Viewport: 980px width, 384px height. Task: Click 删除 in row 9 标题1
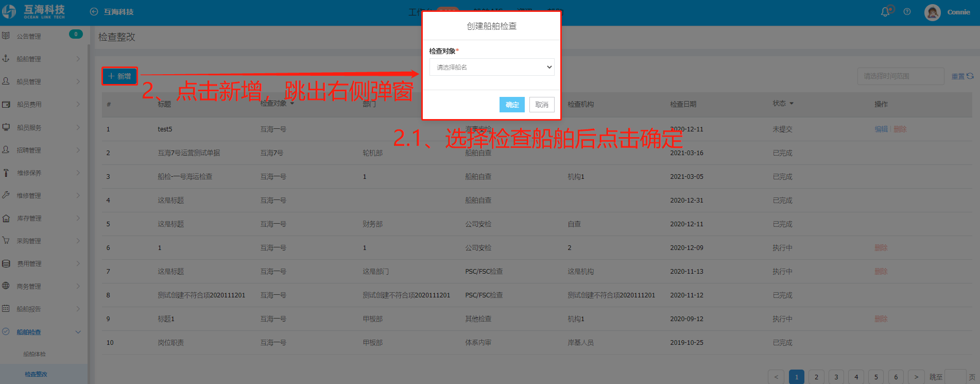coord(881,319)
